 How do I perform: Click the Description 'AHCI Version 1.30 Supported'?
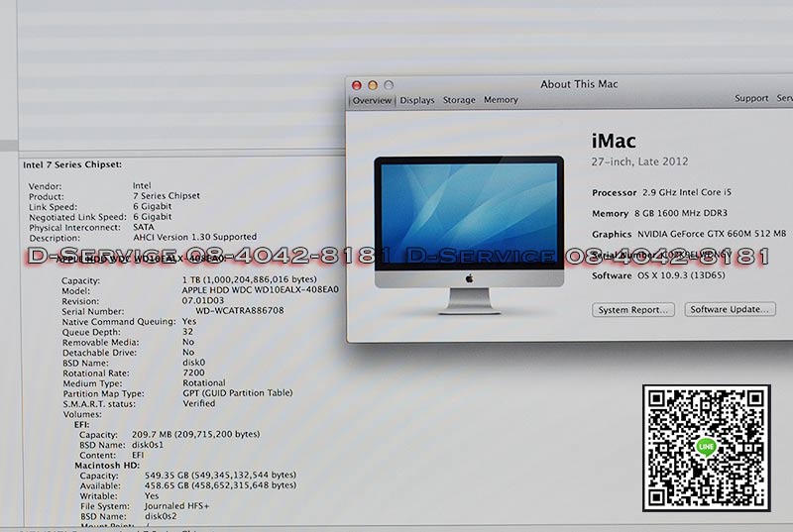(x=194, y=237)
